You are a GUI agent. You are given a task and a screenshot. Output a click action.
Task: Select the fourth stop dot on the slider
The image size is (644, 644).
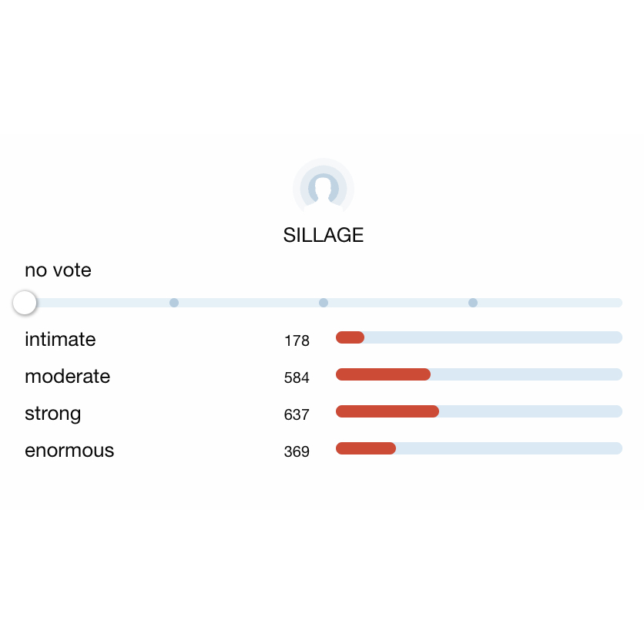[x=473, y=303]
